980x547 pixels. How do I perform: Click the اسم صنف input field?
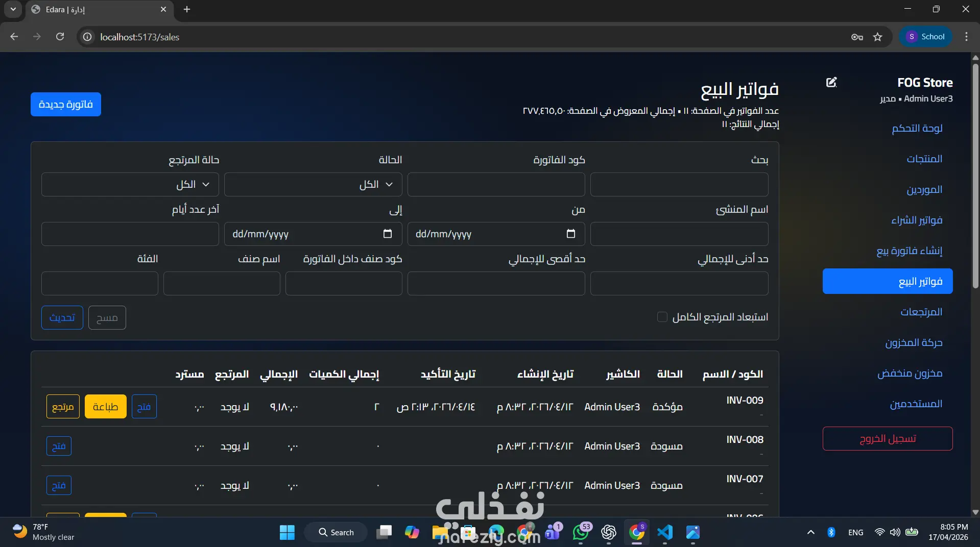[222, 283]
